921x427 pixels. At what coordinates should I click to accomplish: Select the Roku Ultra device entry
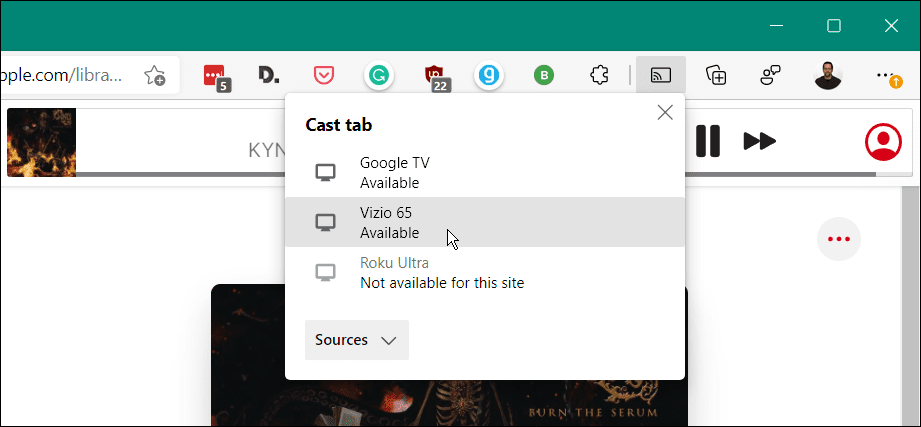point(485,273)
